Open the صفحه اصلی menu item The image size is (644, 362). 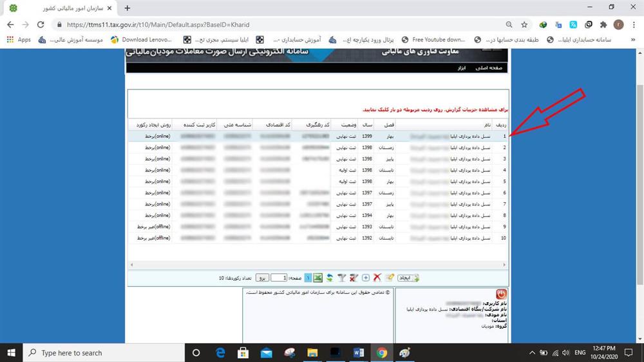click(x=489, y=68)
